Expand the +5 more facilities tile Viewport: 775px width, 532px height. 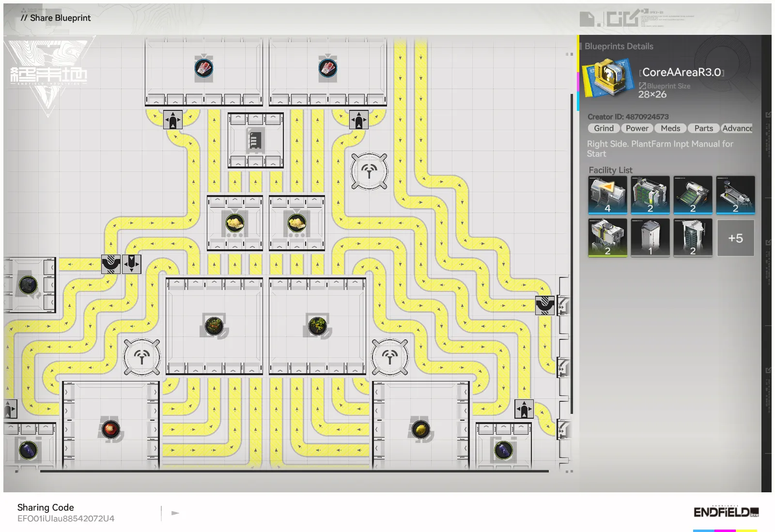pyautogui.click(x=735, y=238)
